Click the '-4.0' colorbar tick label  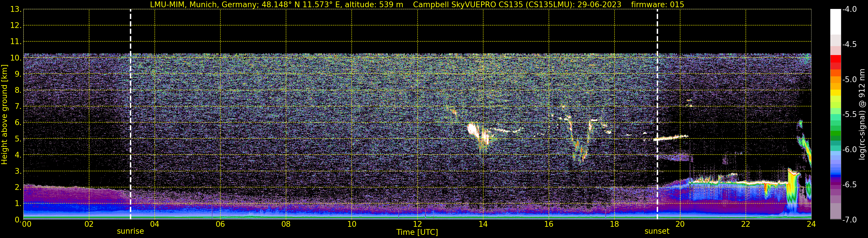[850, 9]
